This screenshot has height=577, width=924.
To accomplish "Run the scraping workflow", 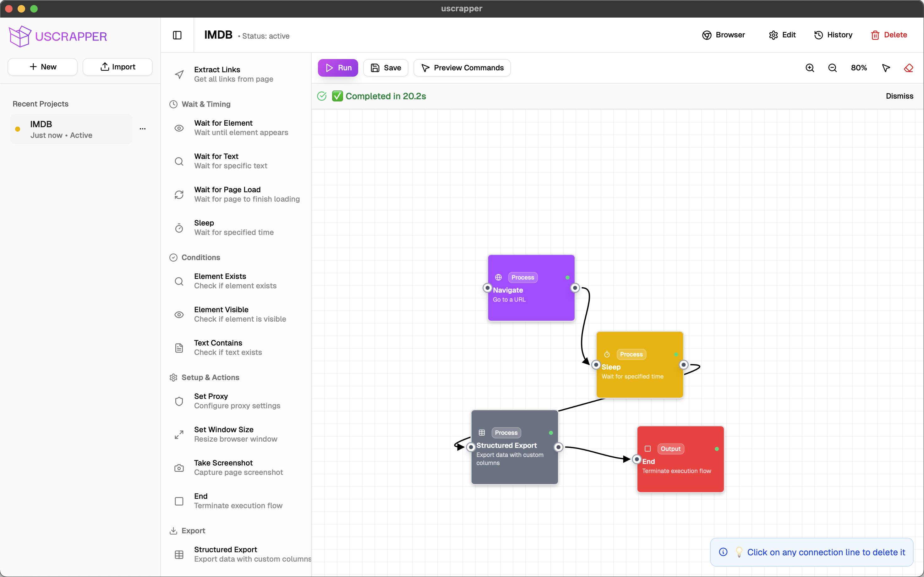I will [338, 68].
